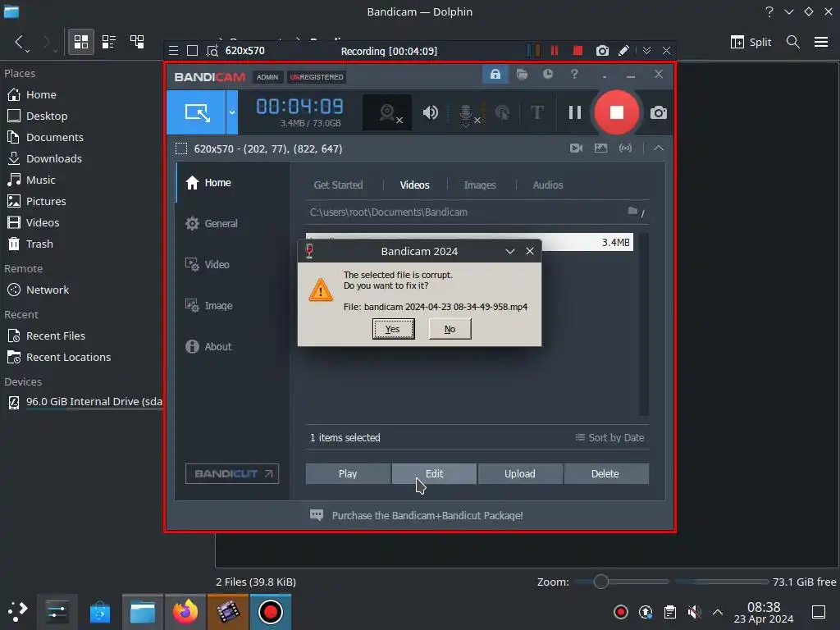Pause from the recording bar red icon
The image size is (840, 630).
(555, 50)
